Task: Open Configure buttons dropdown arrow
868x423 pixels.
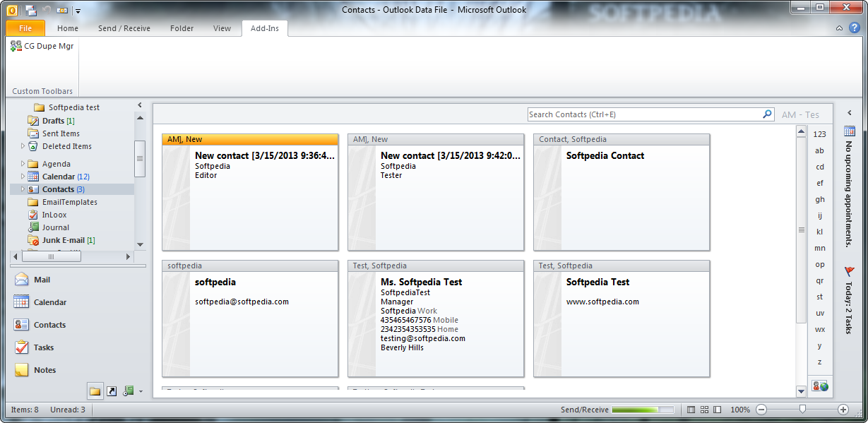Action: pos(141,391)
